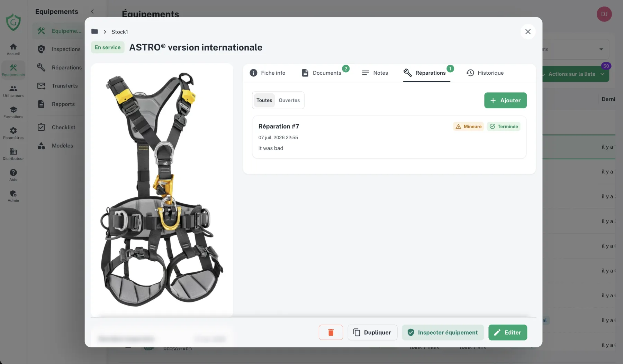Collapse the Equipements sidebar chevron
Viewport: 623px width, 364px height.
click(92, 11)
